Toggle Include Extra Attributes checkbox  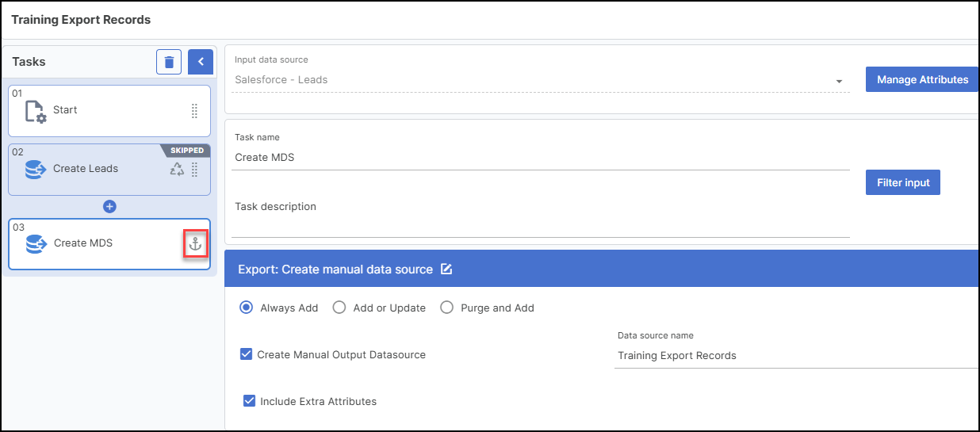(x=250, y=401)
